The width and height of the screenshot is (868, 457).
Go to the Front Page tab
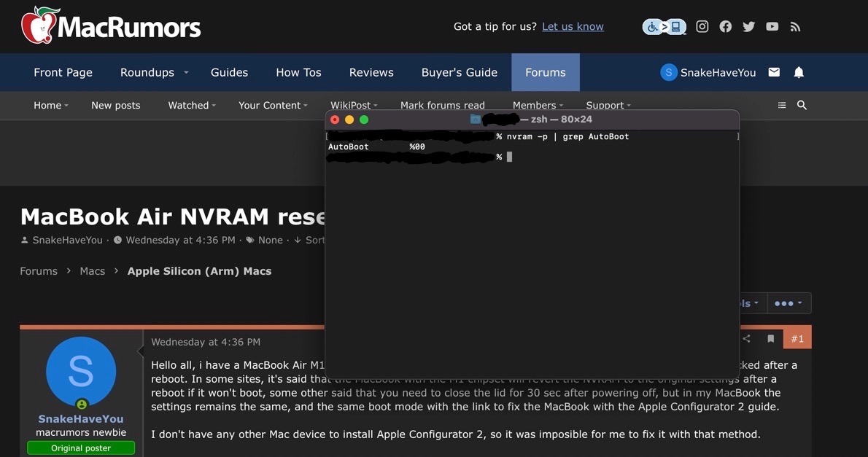tap(63, 72)
